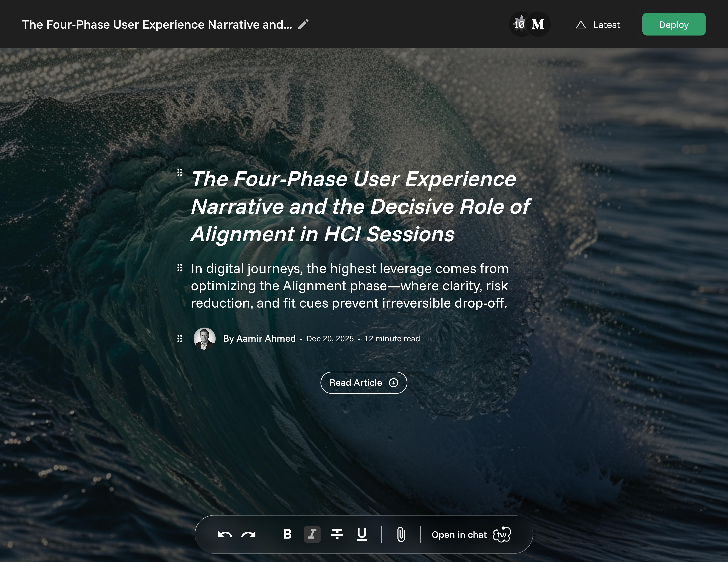Click the drag handle beside the subtitle paragraph
728x562 pixels.
point(180,268)
